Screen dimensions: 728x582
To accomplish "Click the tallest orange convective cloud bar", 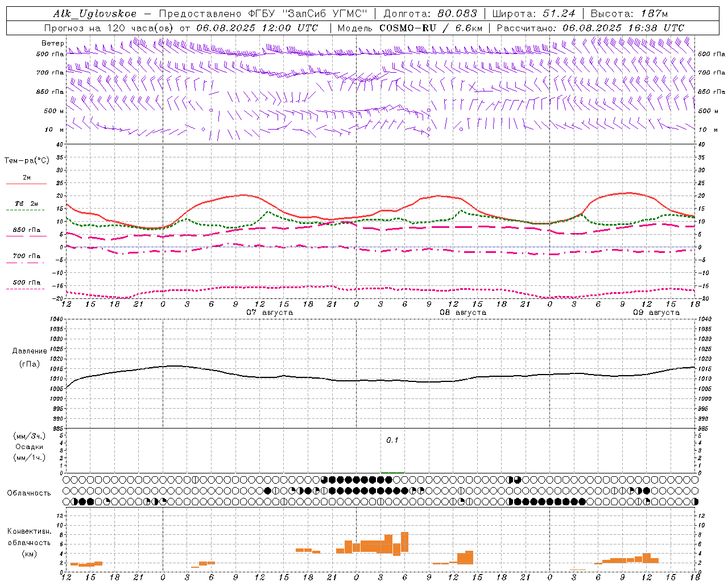I will click(405, 542).
